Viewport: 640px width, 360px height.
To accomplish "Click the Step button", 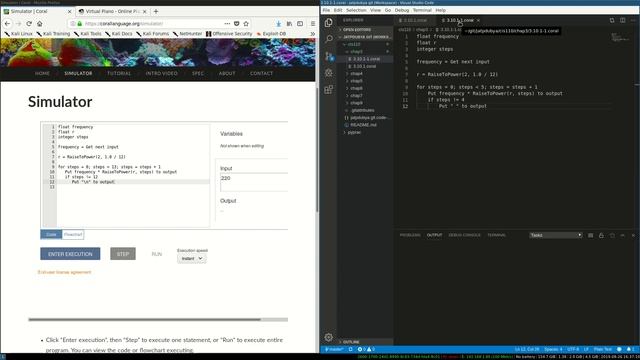I will [x=123, y=254].
